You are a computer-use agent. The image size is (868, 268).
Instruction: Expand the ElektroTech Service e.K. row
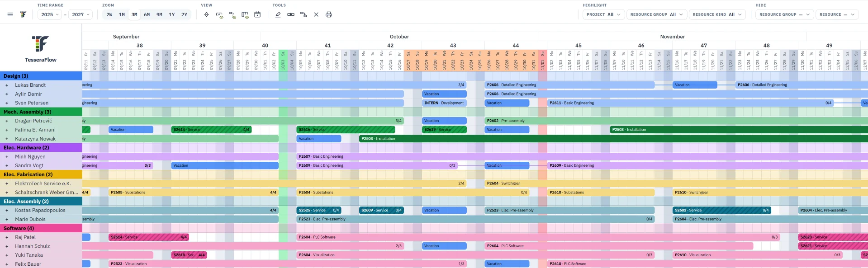pos(7,183)
